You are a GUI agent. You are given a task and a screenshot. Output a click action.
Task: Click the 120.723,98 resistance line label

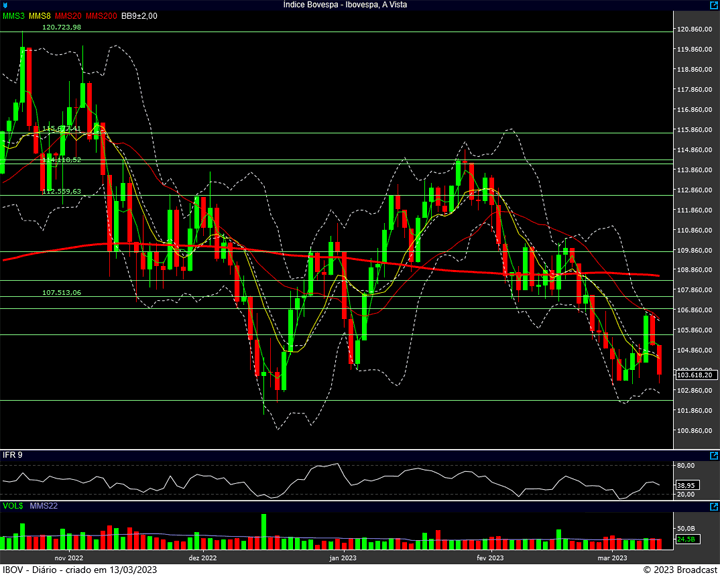coord(62,27)
